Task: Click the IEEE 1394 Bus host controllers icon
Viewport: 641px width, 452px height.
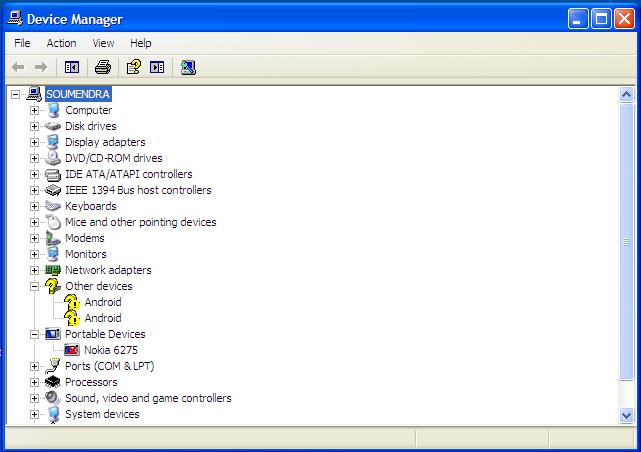Action: click(53, 190)
